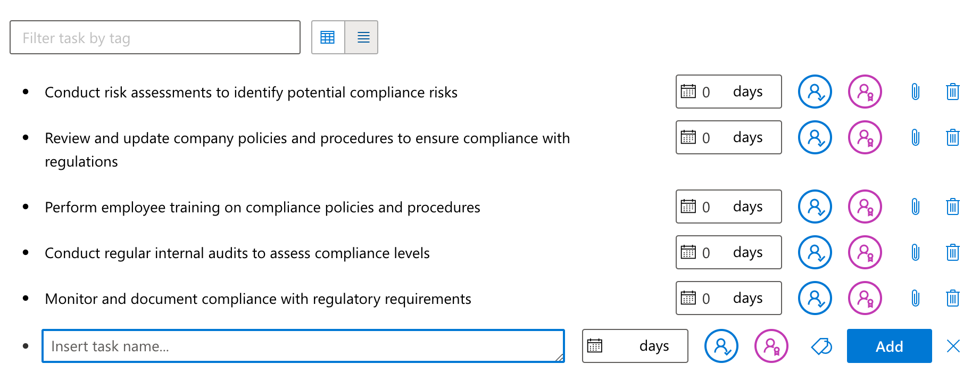Viewport: 980px width, 380px height.
Task: Assign person to the new task
Action: (x=721, y=346)
